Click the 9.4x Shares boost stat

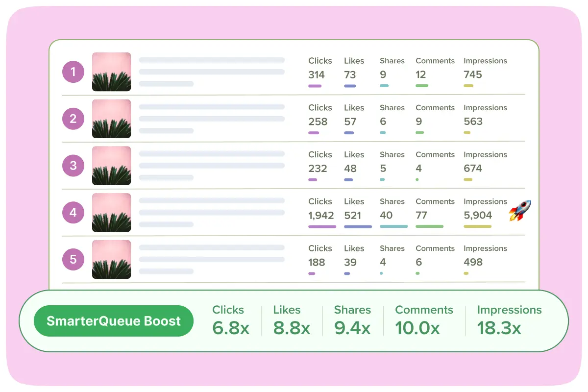click(352, 328)
